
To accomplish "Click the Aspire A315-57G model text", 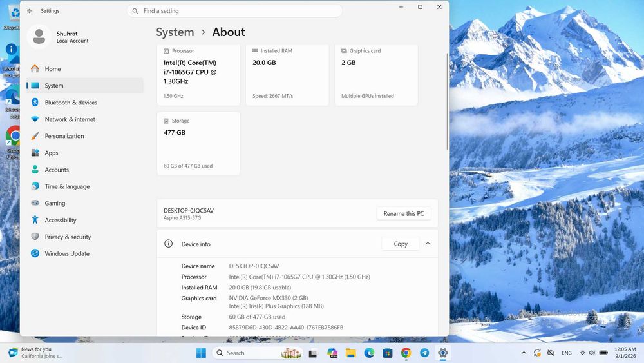I will (182, 218).
